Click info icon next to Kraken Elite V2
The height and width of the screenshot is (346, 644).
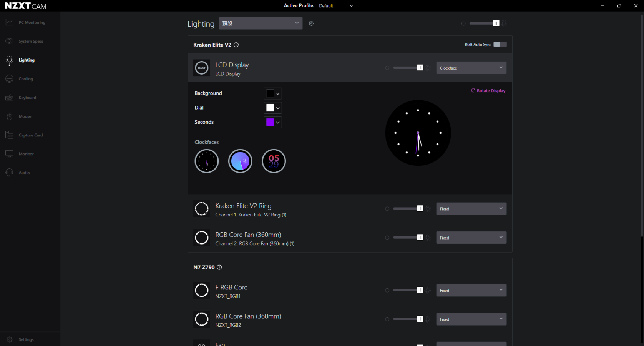pos(236,45)
